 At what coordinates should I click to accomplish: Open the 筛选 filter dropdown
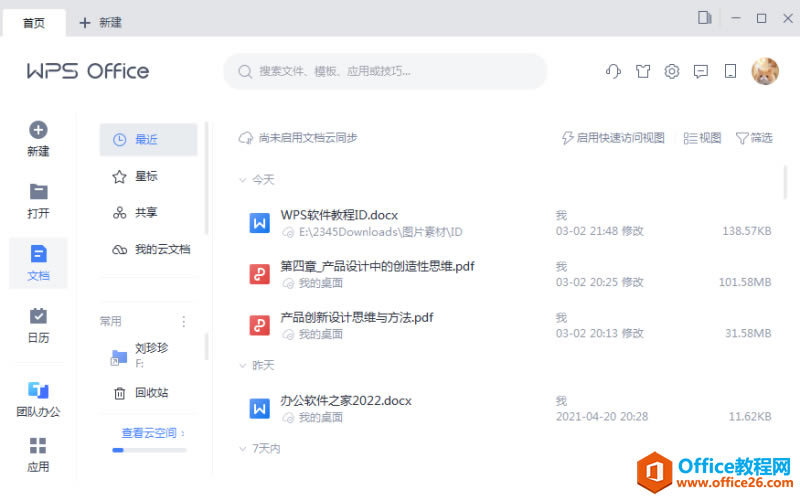tap(754, 138)
